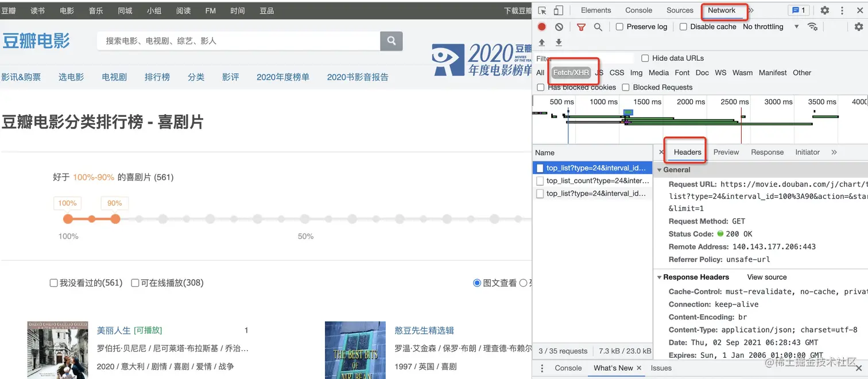The width and height of the screenshot is (868, 379).
Task: Toggle the device toolbar icon
Action: (558, 10)
